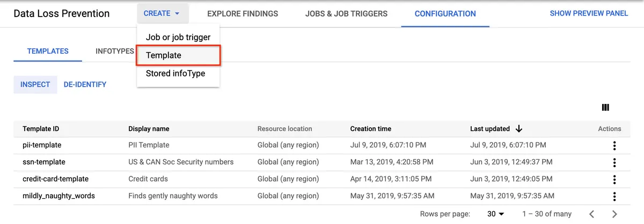This screenshot has height=224, width=644.
Task: Sort by Creation time column header
Action: tap(371, 129)
